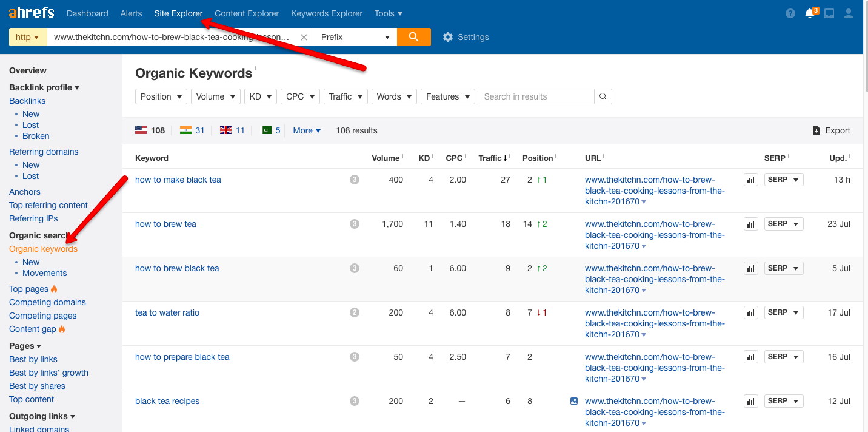Open Overview in the sidebar
868x432 pixels.
[x=28, y=70]
